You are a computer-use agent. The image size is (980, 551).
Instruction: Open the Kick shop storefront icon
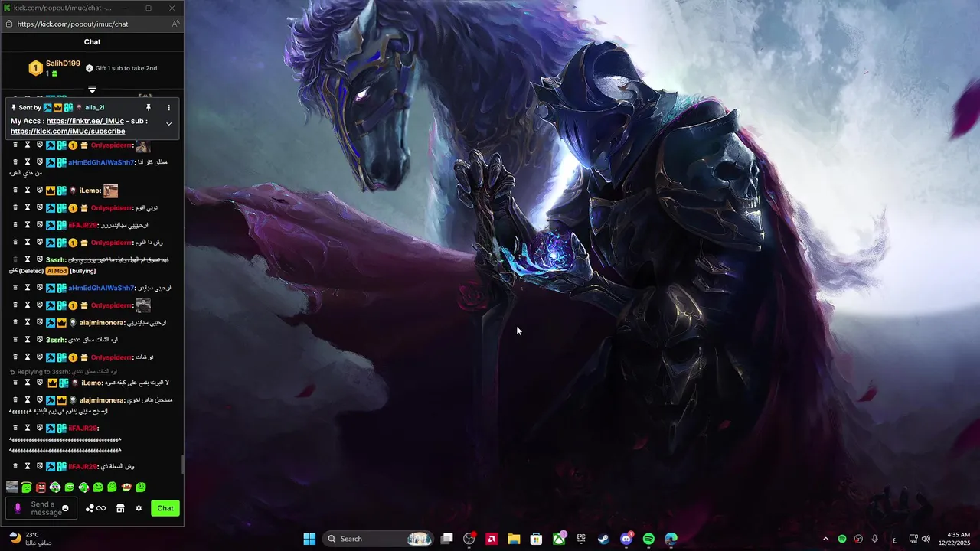pos(120,508)
